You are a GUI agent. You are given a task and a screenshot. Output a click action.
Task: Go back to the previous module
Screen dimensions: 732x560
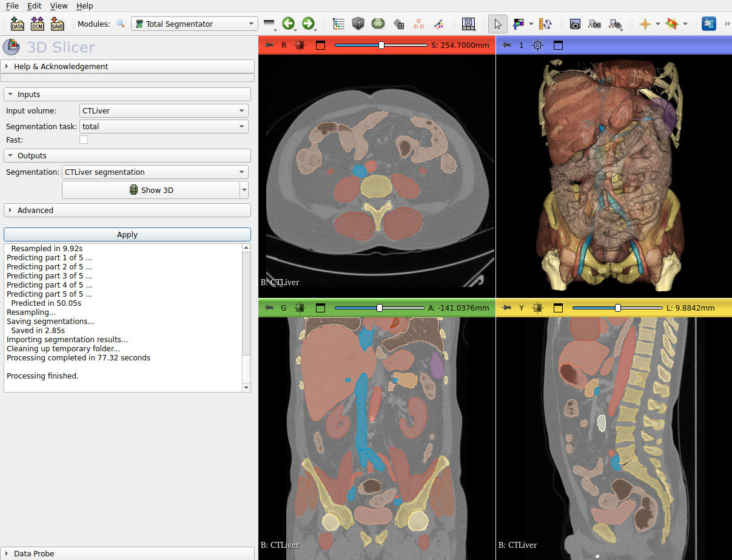tap(289, 24)
